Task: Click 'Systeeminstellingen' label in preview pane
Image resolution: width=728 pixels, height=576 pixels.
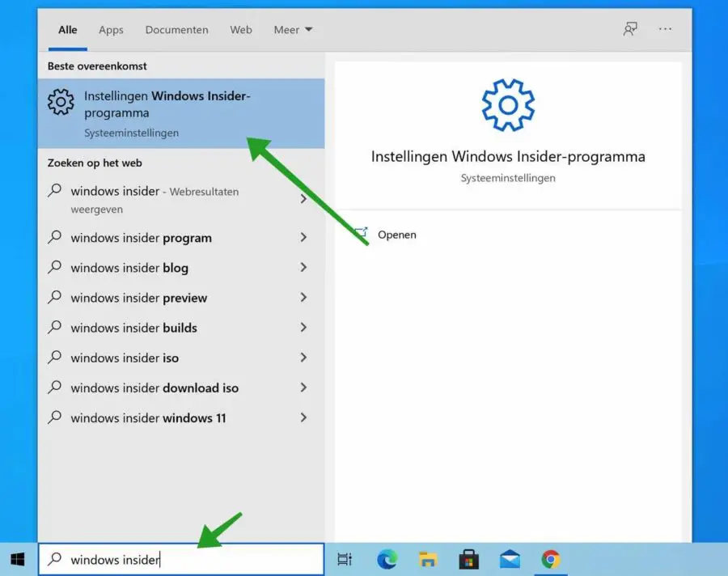Action: (x=508, y=178)
